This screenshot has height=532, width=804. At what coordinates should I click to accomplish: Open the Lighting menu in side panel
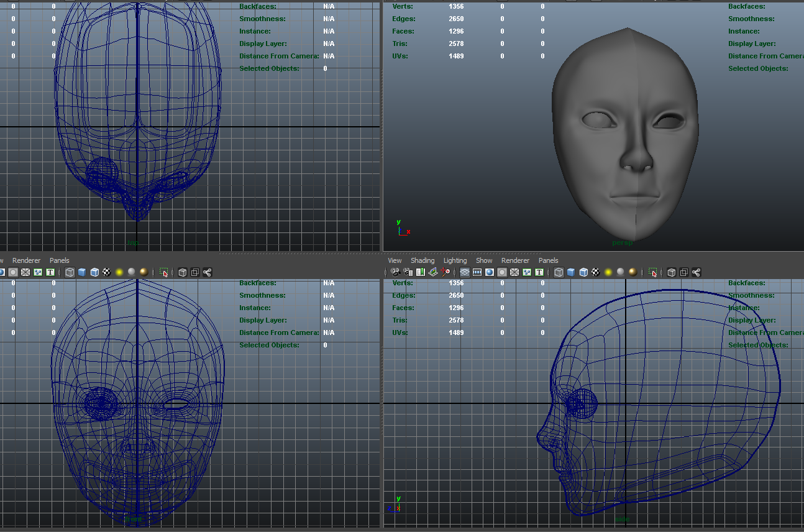[x=455, y=260]
